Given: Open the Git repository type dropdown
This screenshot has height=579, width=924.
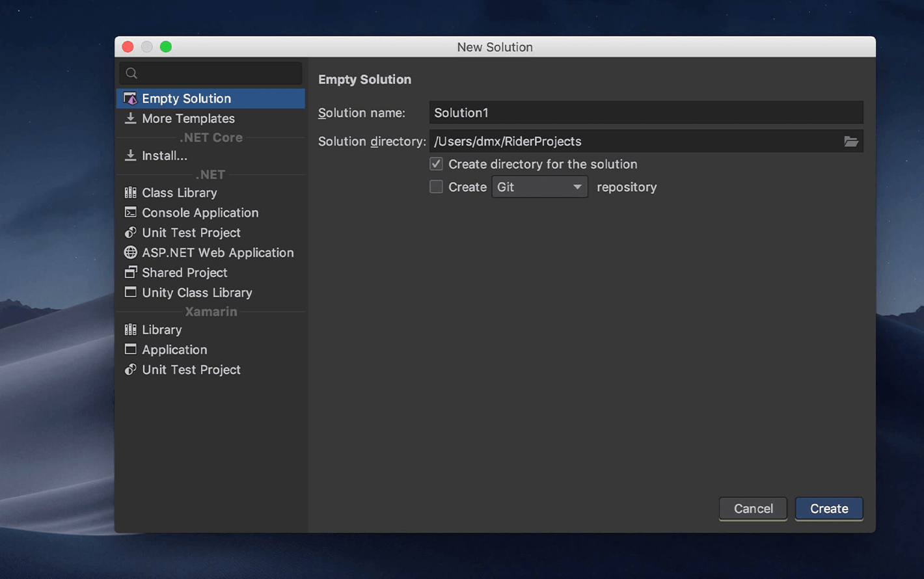Looking at the screenshot, I should click(x=539, y=187).
